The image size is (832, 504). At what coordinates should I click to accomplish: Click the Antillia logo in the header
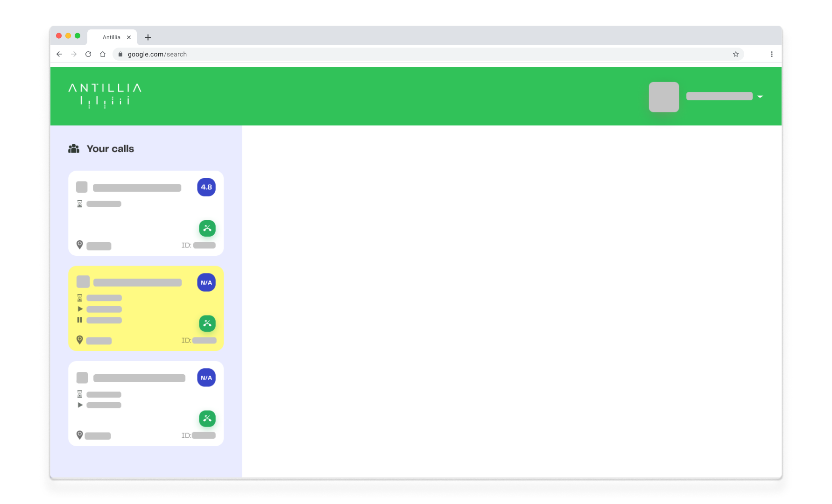[x=105, y=96]
